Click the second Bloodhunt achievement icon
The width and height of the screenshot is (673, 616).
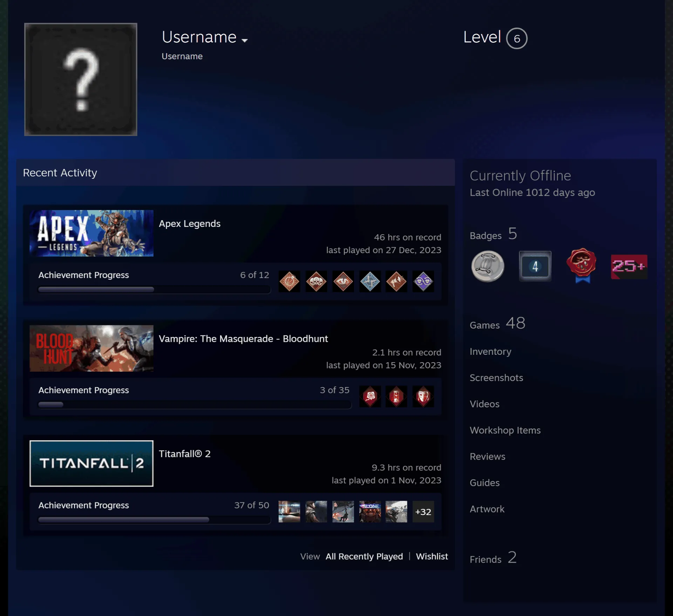[x=396, y=396]
